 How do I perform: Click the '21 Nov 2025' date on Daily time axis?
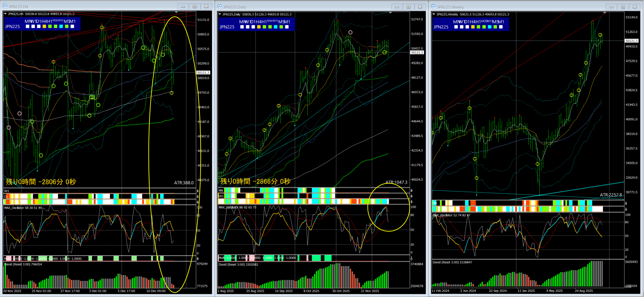pyautogui.click(x=370, y=291)
